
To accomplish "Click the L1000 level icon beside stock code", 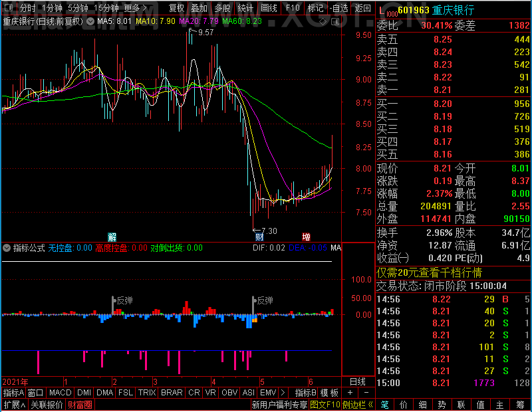I will [388, 11].
